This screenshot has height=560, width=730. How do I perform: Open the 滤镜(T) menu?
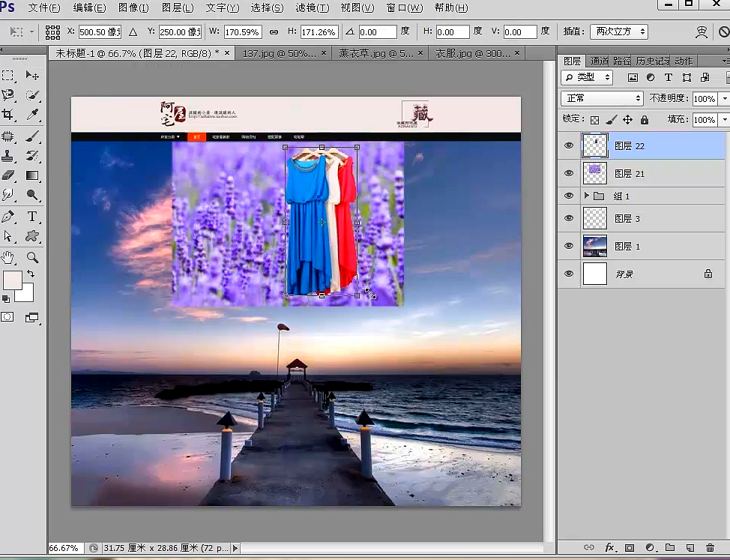click(312, 7)
